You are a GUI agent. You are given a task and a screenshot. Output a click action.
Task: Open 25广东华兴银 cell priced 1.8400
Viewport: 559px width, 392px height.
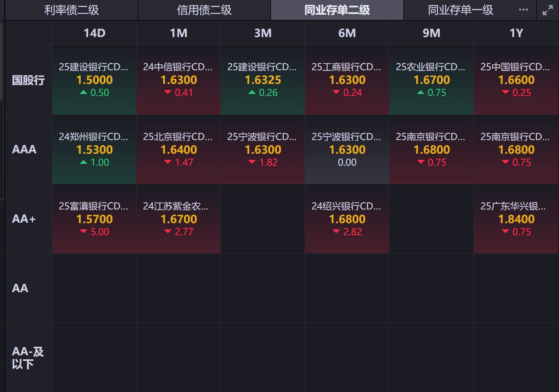coord(516,219)
